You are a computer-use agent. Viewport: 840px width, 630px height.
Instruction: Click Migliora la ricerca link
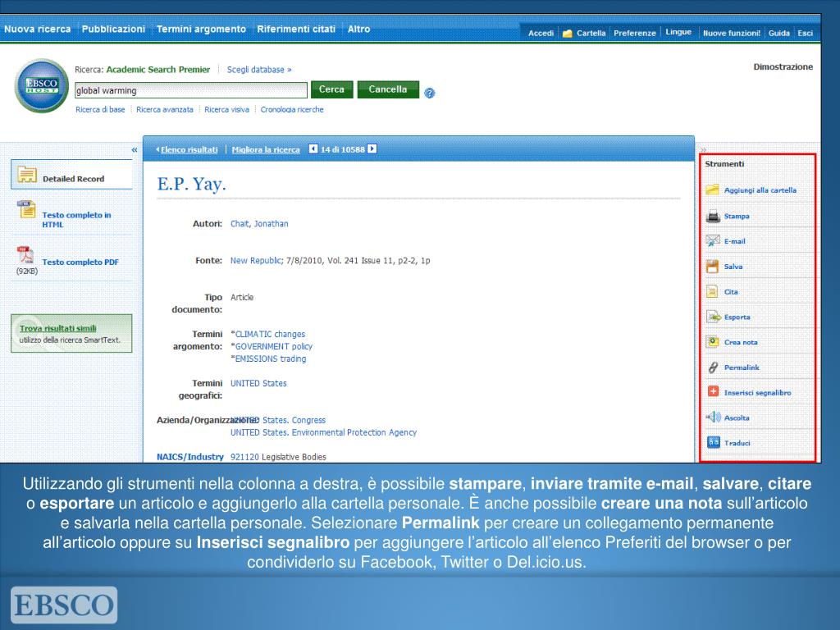click(266, 149)
